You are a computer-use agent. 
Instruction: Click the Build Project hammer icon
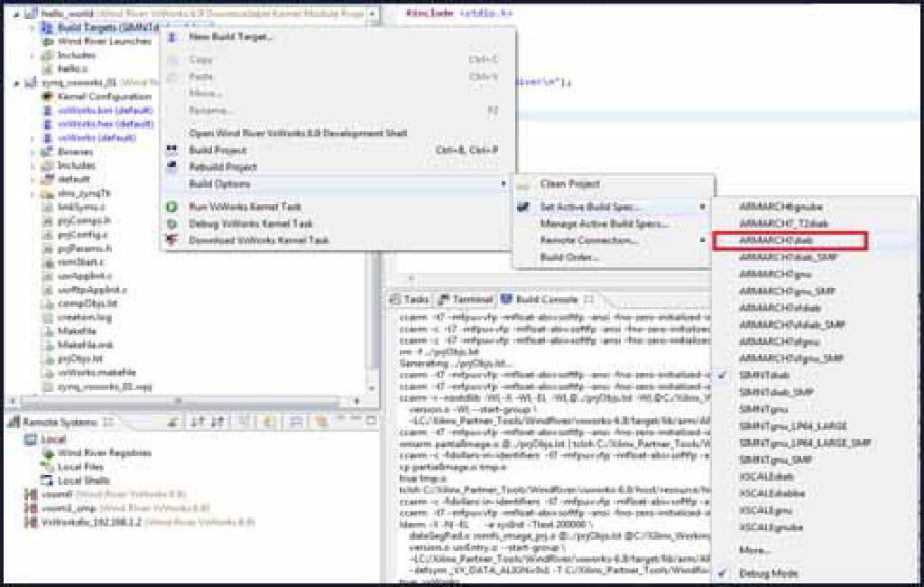point(171,150)
